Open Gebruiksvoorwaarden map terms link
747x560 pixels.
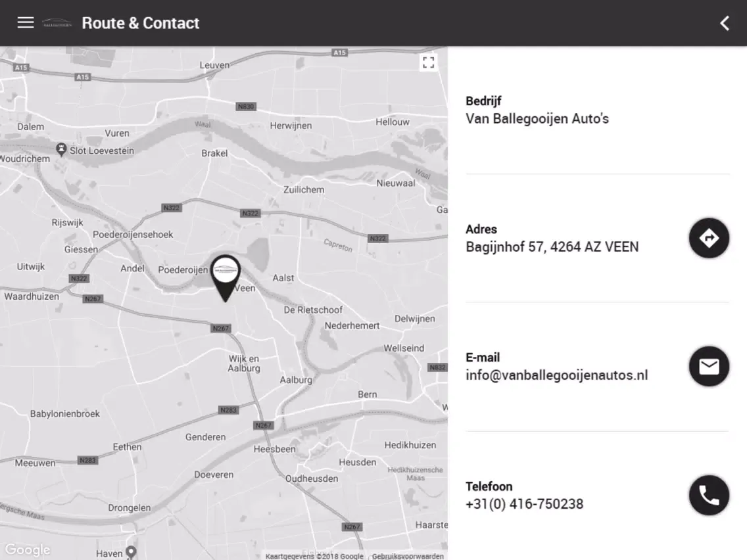408,555
